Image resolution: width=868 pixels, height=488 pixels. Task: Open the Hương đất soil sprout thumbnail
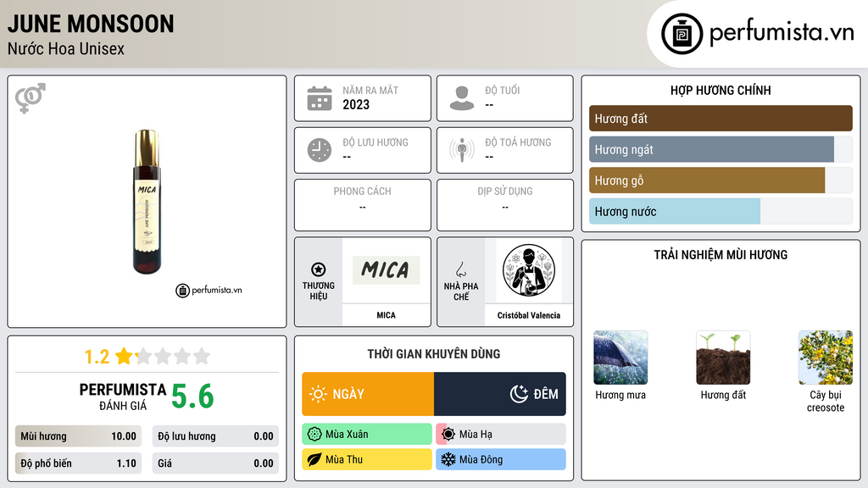click(x=723, y=358)
